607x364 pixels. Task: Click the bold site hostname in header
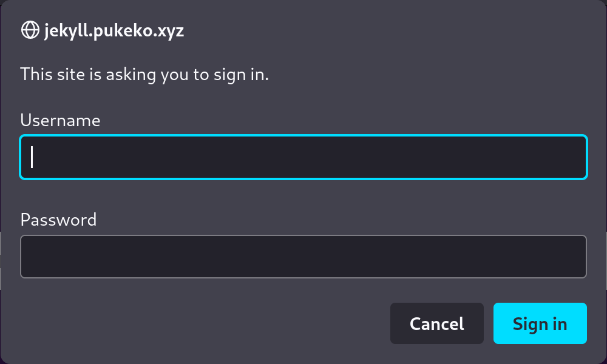coord(114,30)
